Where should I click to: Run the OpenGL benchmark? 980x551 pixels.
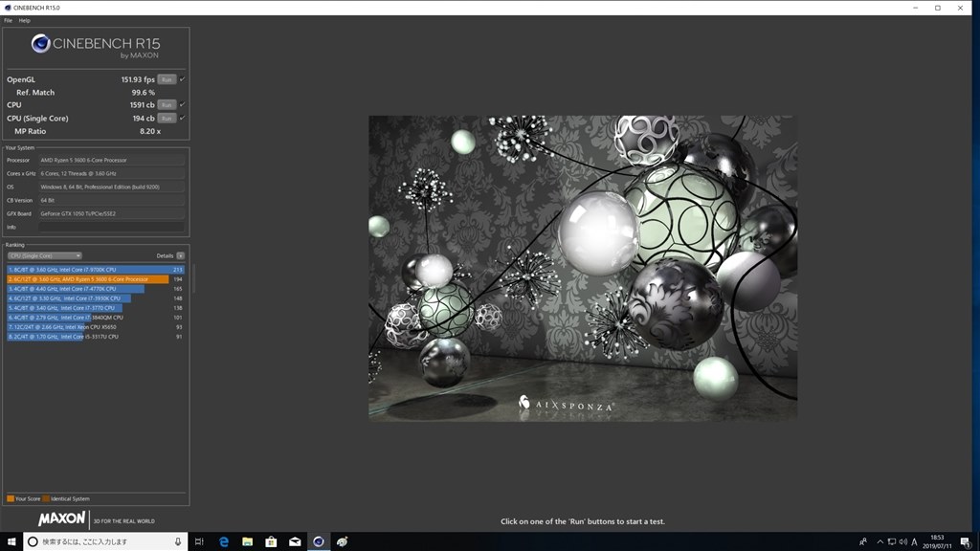click(x=167, y=79)
